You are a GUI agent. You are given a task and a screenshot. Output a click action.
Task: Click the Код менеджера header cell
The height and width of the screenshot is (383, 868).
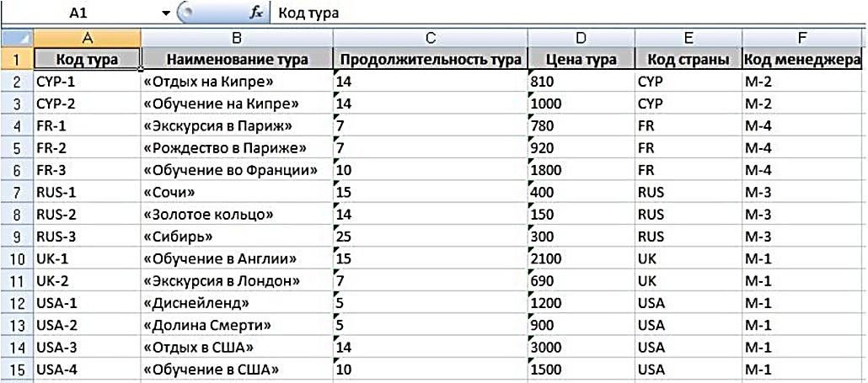(x=803, y=60)
